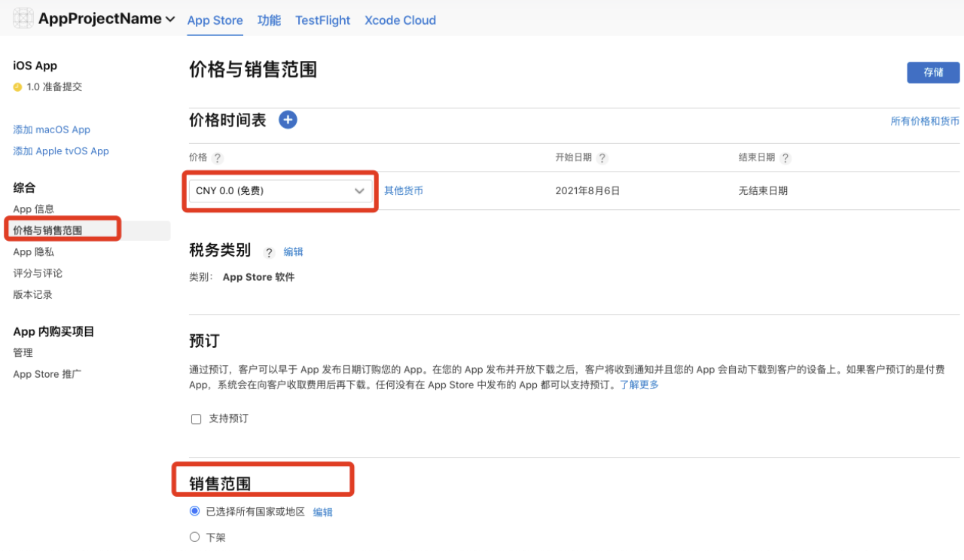
Task: Open 所有价格和货币 link
Action: point(925,120)
